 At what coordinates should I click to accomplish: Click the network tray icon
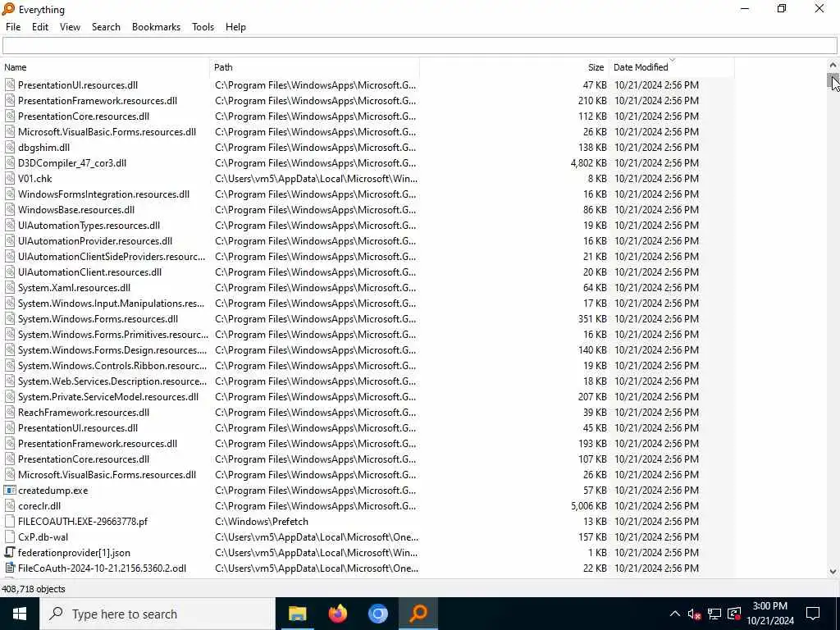pyautogui.click(x=714, y=614)
